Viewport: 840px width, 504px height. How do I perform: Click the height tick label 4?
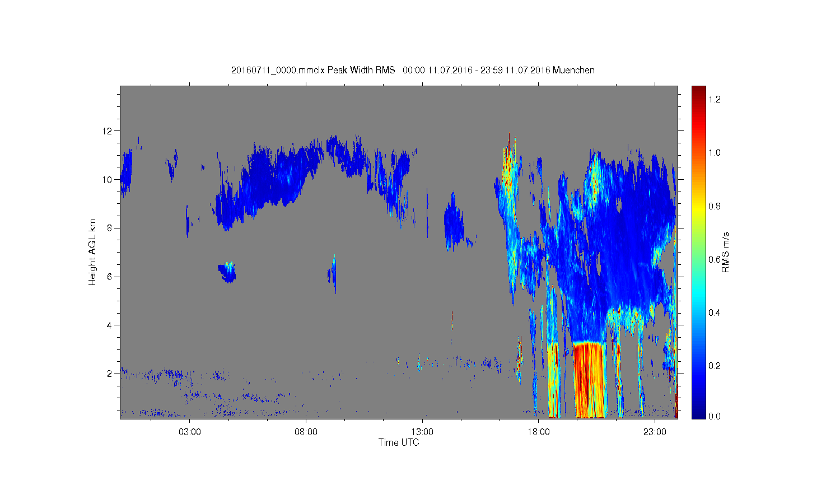pos(110,325)
